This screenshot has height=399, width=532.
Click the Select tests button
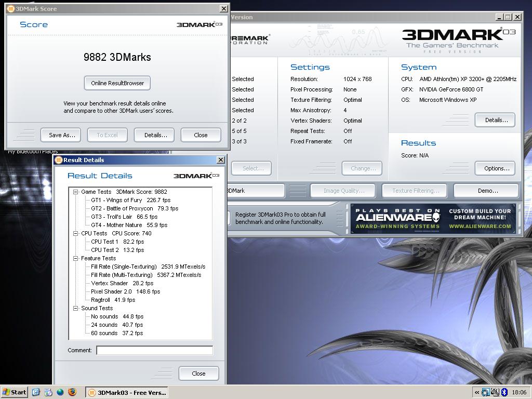[x=251, y=168]
